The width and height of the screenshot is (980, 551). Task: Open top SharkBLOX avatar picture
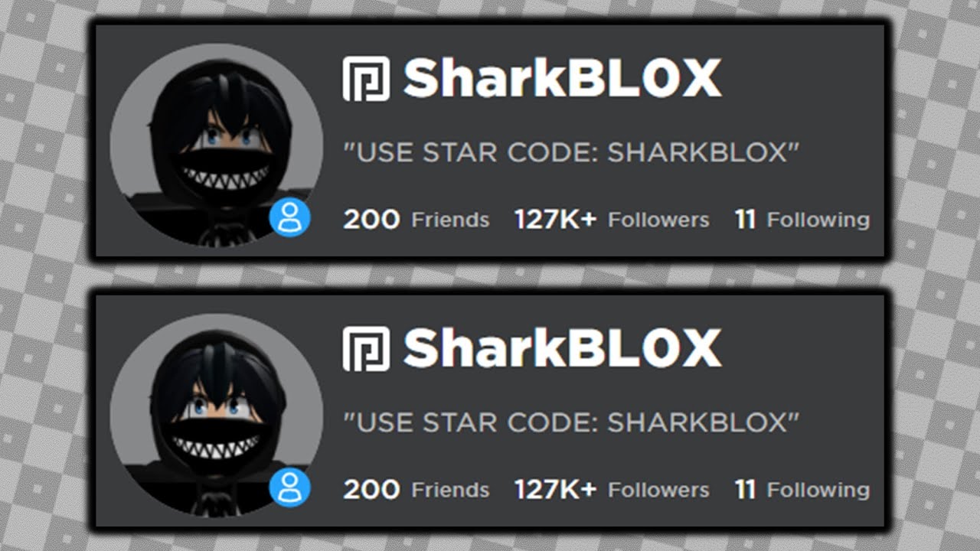(x=217, y=146)
